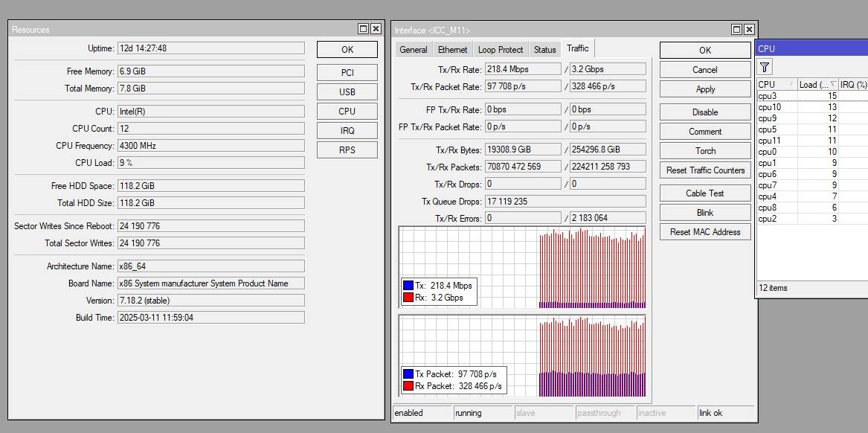Sort the CPU list by Load column
This screenshot has width=868, height=433.
point(817,85)
